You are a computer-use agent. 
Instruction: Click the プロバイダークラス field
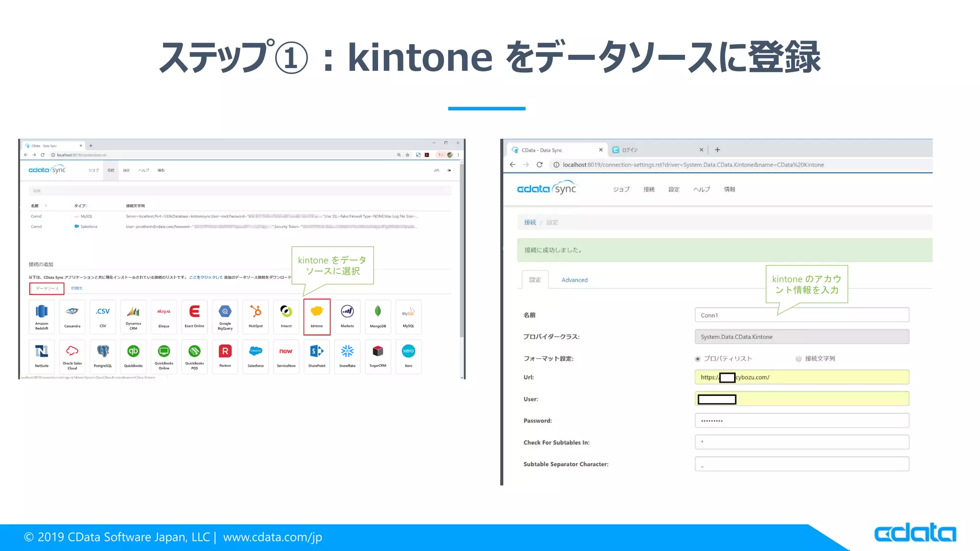pos(802,337)
